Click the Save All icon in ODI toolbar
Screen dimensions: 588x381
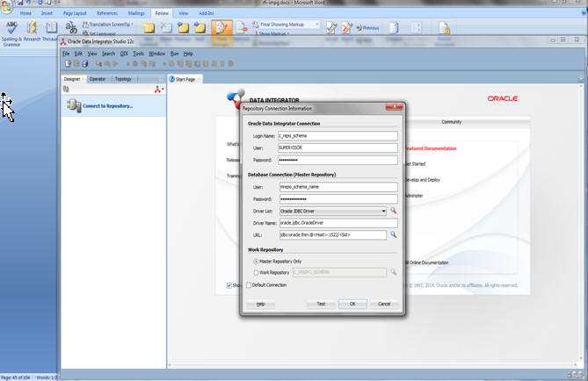(x=85, y=64)
